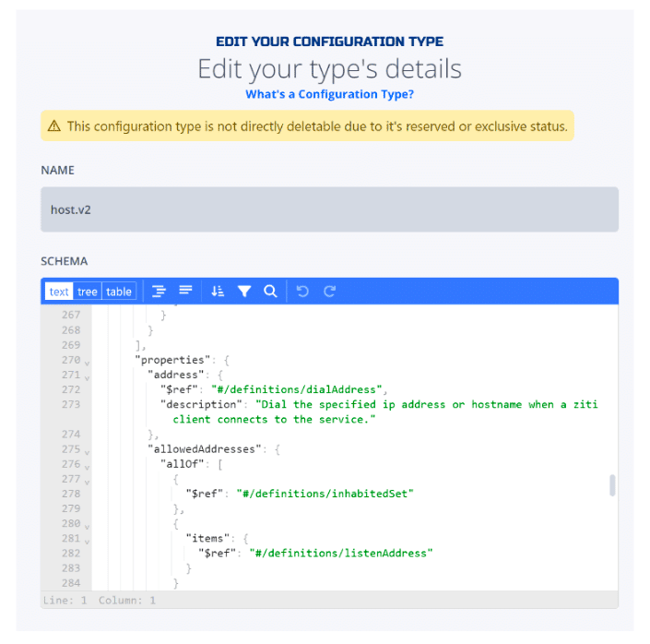Click the "allOf" key text
650x644 pixels.
(x=183, y=464)
